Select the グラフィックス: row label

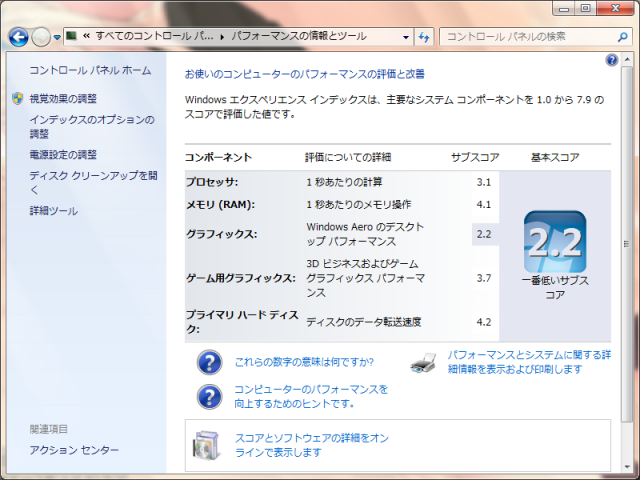tap(222, 234)
